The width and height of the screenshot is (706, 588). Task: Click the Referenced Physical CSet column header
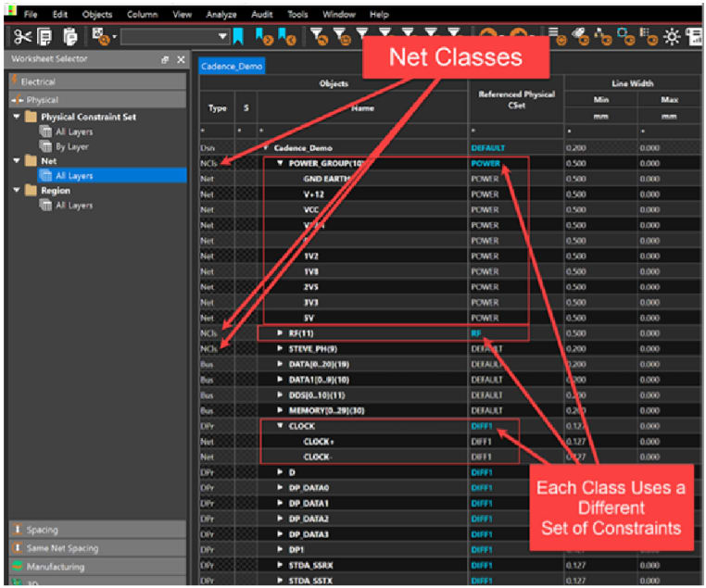516,99
